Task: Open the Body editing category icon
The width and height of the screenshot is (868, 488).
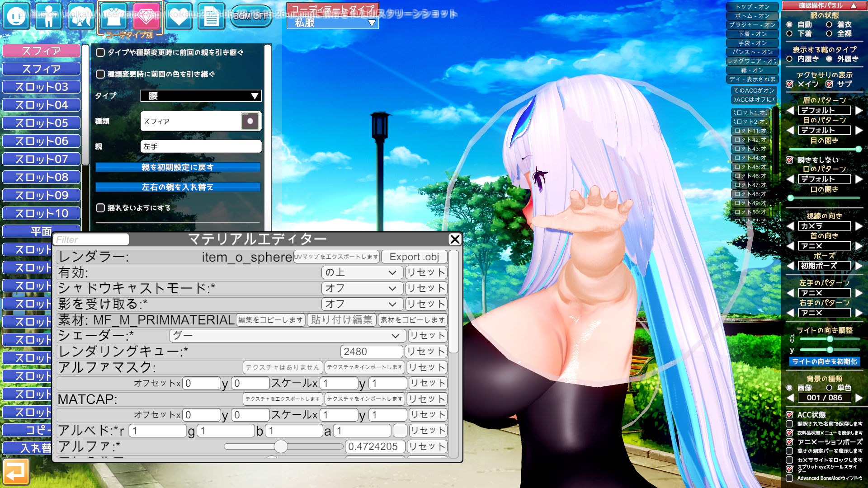Action: pyautogui.click(x=48, y=16)
